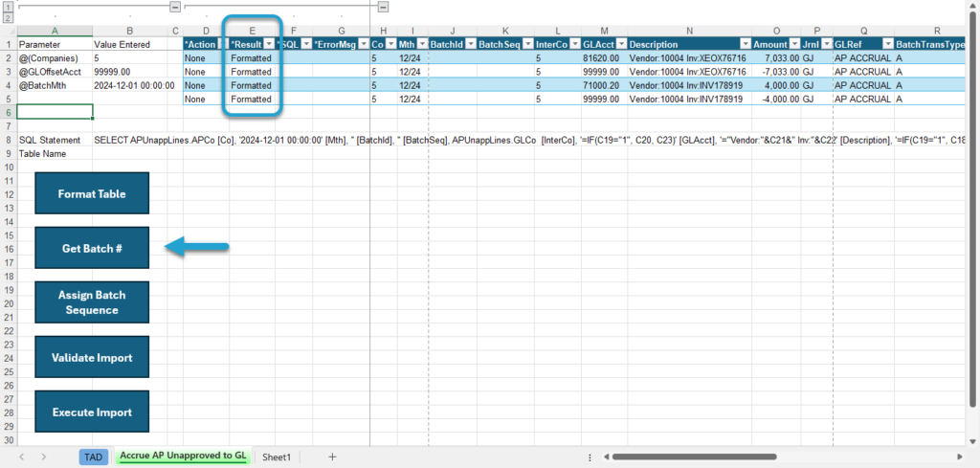Select the Amount cell -7,033.00
This screenshot has width=980, height=468.
pyautogui.click(x=775, y=72)
